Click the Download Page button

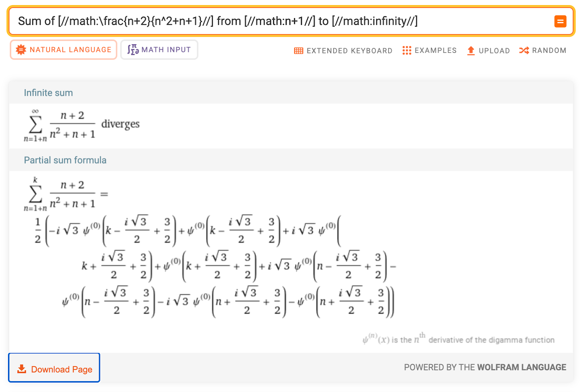[x=54, y=368]
